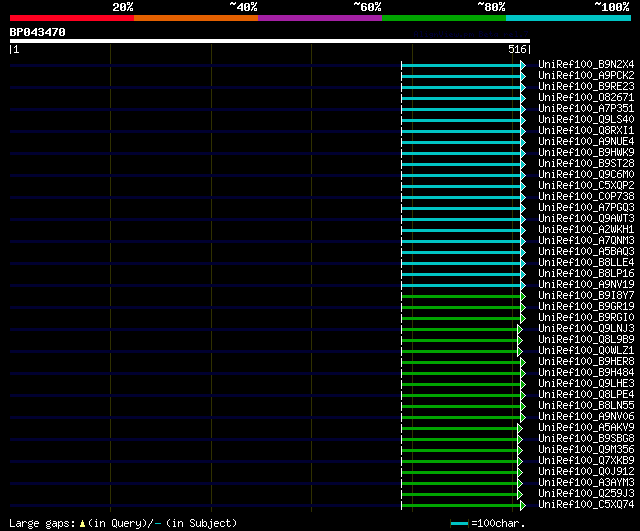Select the UniRef100_Q9AWT3 label
The width and height of the screenshot is (640, 531).
[586, 219]
